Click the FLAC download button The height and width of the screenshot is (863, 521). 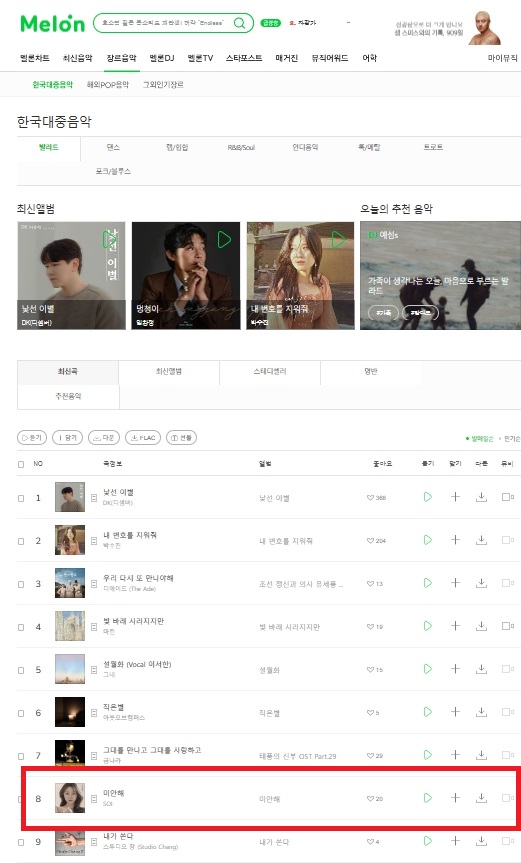click(x=143, y=438)
